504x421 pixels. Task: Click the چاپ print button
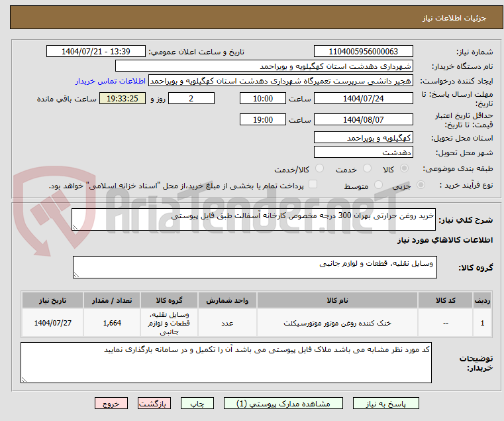click(x=197, y=403)
